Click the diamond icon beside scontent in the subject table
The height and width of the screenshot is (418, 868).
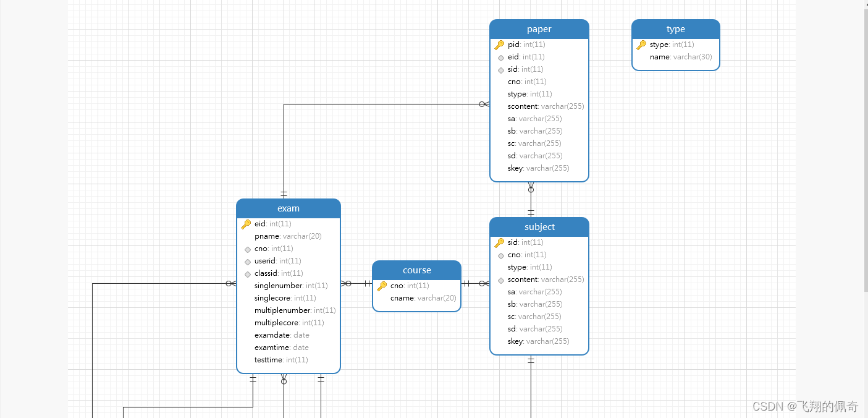pos(501,280)
